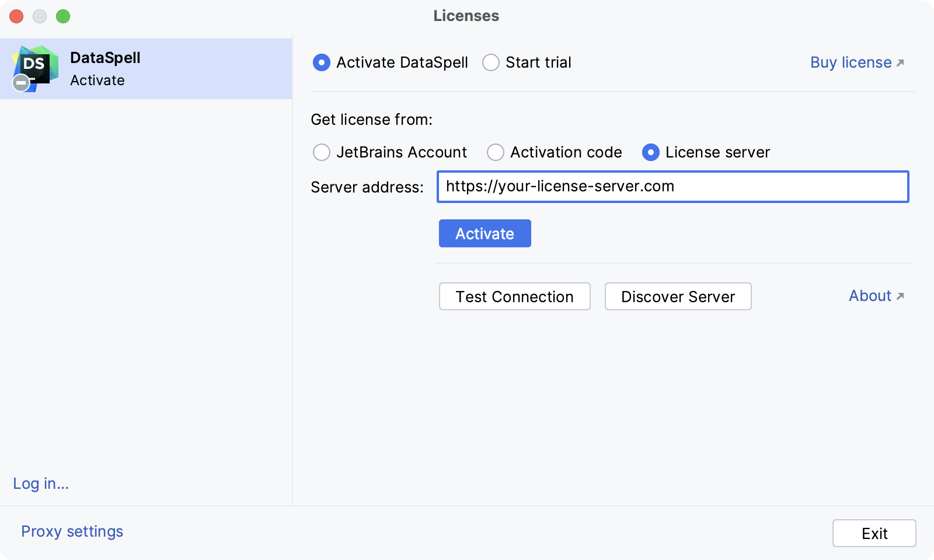Click the DataSpell application icon

(36, 67)
